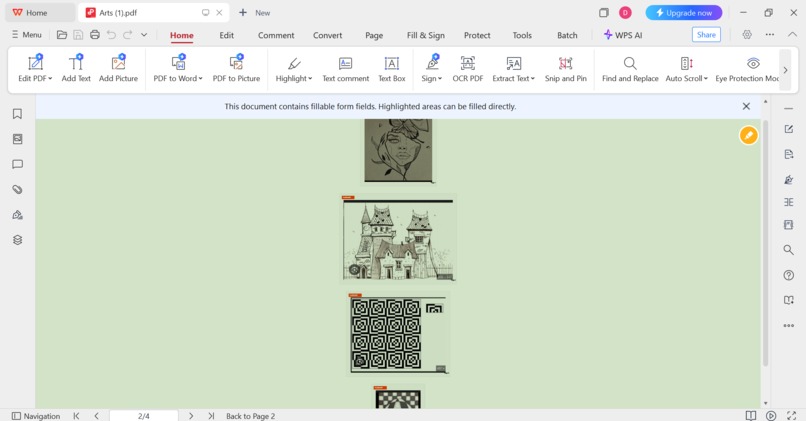Click the Upgrade now button

click(x=684, y=12)
